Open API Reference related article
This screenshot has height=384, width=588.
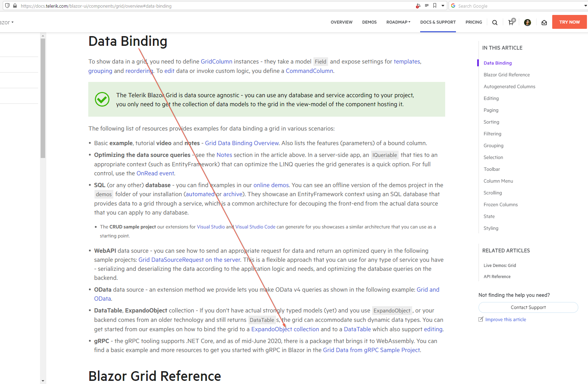tap(497, 276)
